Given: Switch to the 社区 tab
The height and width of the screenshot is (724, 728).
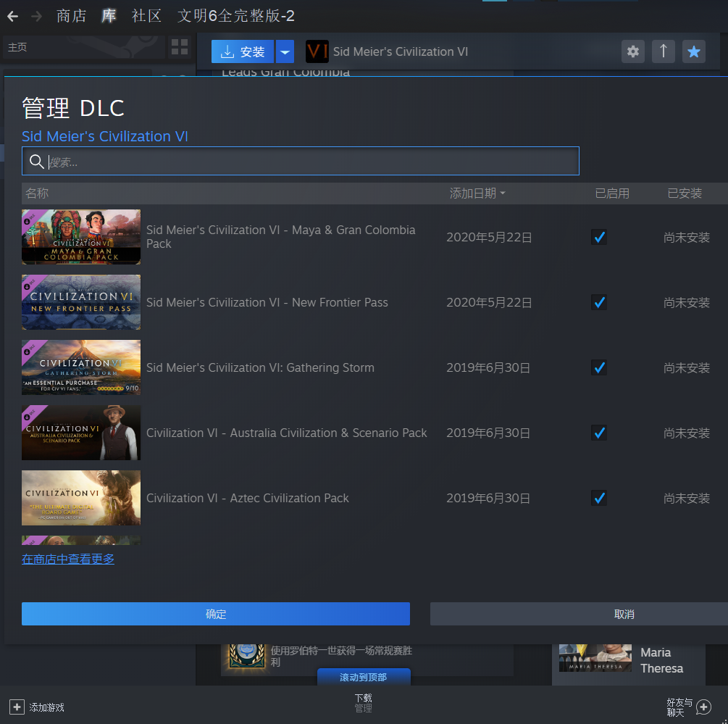Looking at the screenshot, I should 146,16.
